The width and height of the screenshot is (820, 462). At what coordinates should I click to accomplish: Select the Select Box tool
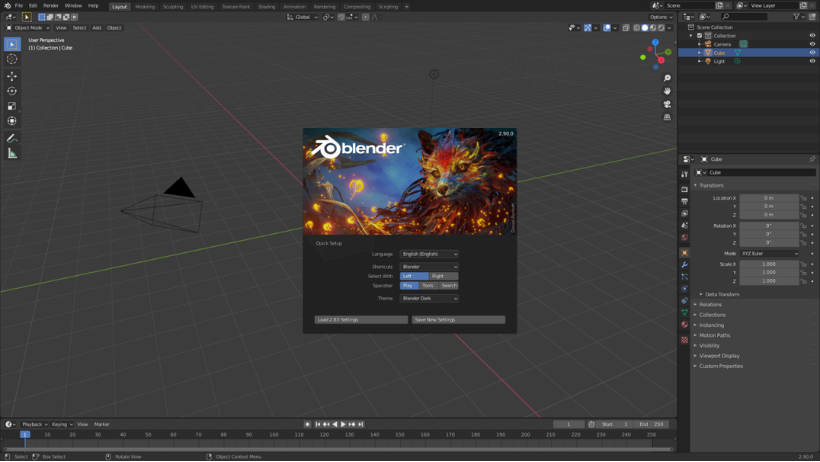12,44
